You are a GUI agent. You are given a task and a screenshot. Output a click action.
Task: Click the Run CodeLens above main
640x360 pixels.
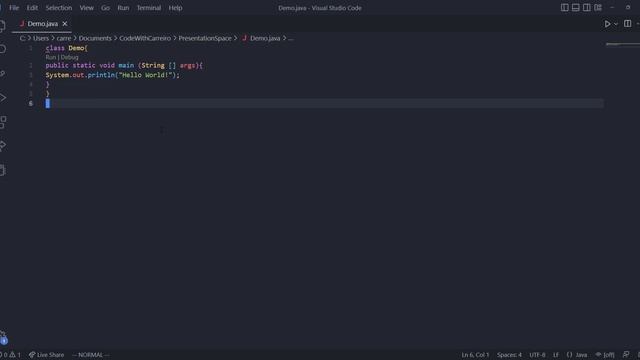point(51,57)
